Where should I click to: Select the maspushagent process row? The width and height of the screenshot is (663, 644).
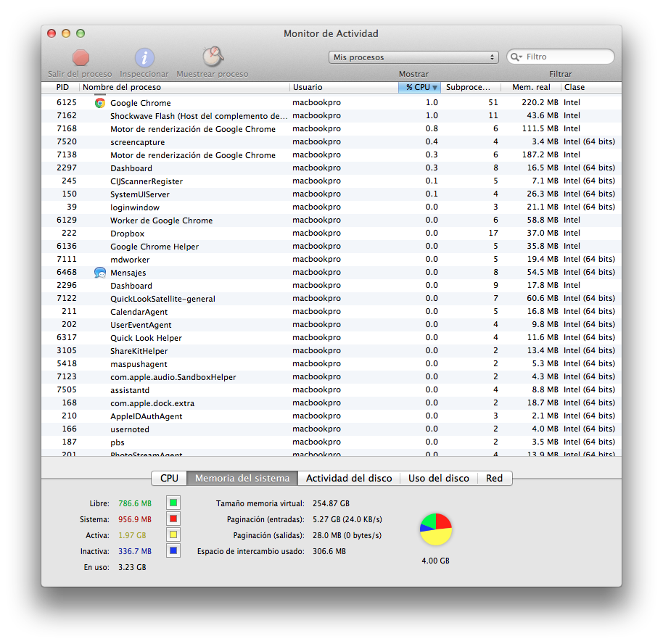tap(331, 364)
